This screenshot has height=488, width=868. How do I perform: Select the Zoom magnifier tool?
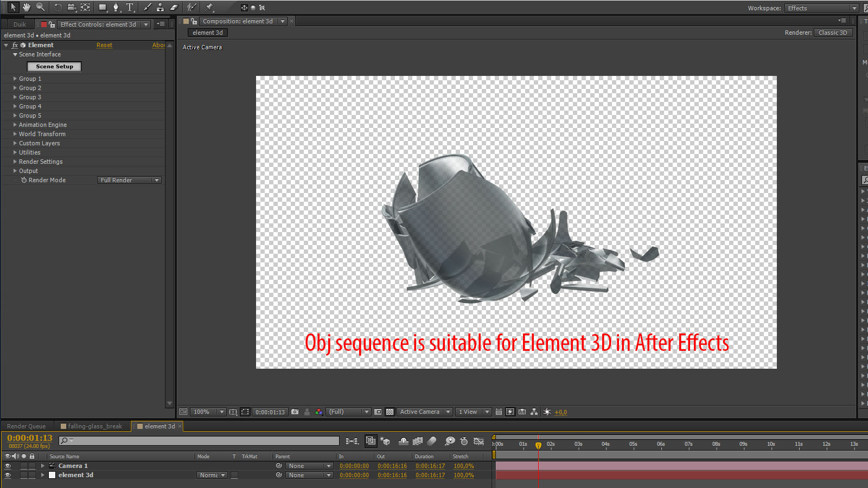point(40,7)
